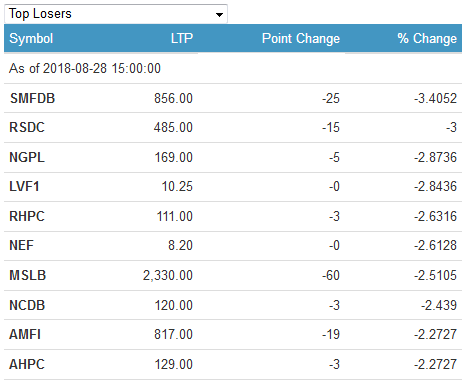Select the MSLB stock symbol
467x386 pixels.
point(27,275)
